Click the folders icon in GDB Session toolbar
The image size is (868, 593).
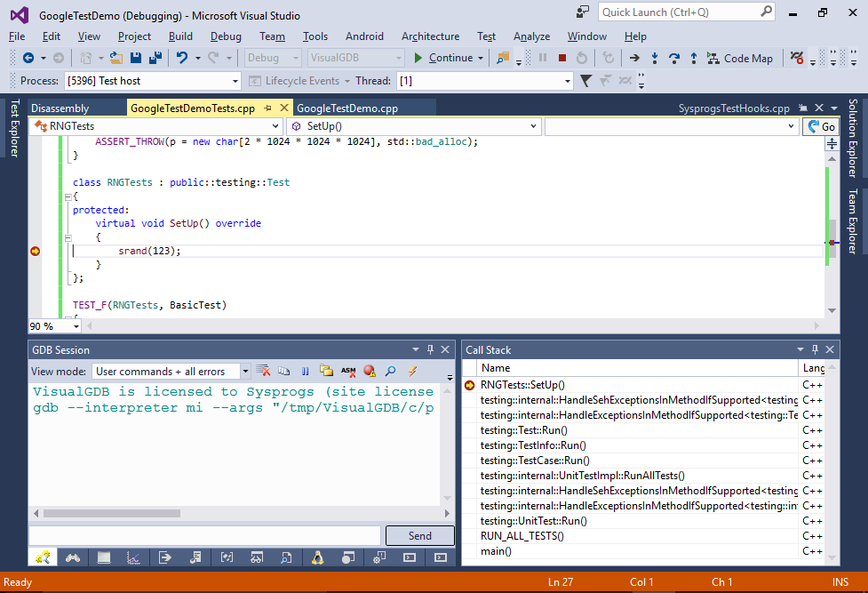(x=327, y=371)
